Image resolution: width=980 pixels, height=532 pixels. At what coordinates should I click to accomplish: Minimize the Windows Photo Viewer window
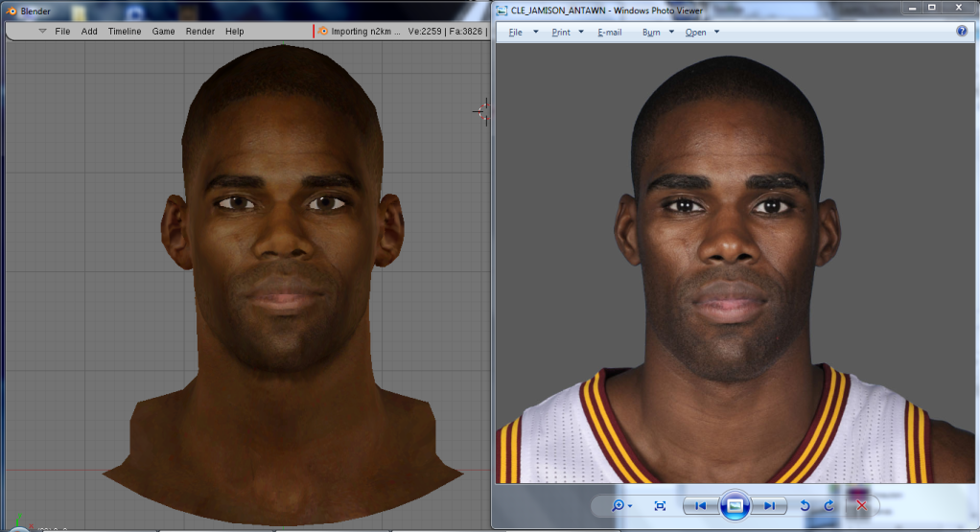click(x=913, y=8)
